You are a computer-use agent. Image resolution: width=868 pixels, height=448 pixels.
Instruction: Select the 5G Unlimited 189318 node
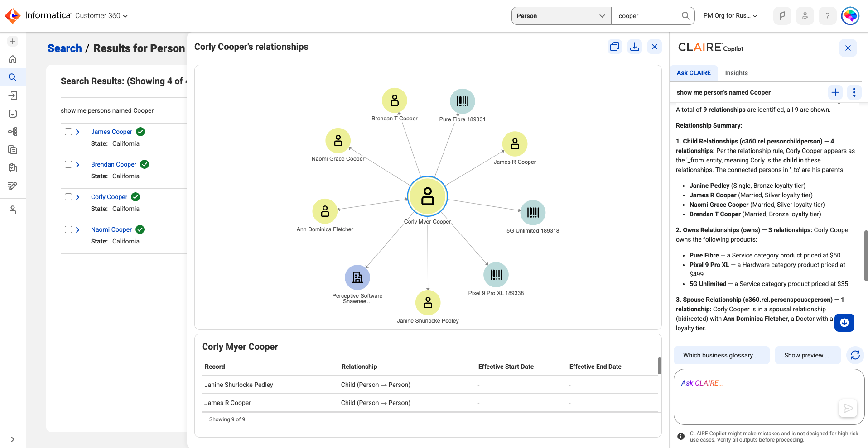point(533,213)
